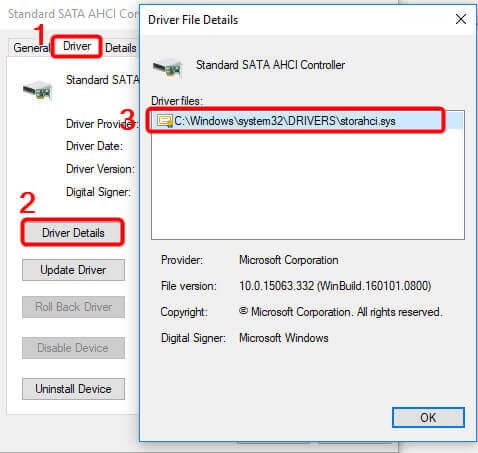This screenshot has height=453, width=478.
Task: Switch to the Driver tab
Action: click(77, 46)
